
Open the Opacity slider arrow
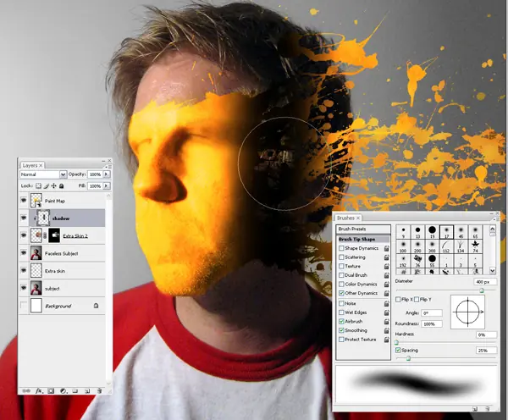pyautogui.click(x=107, y=174)
